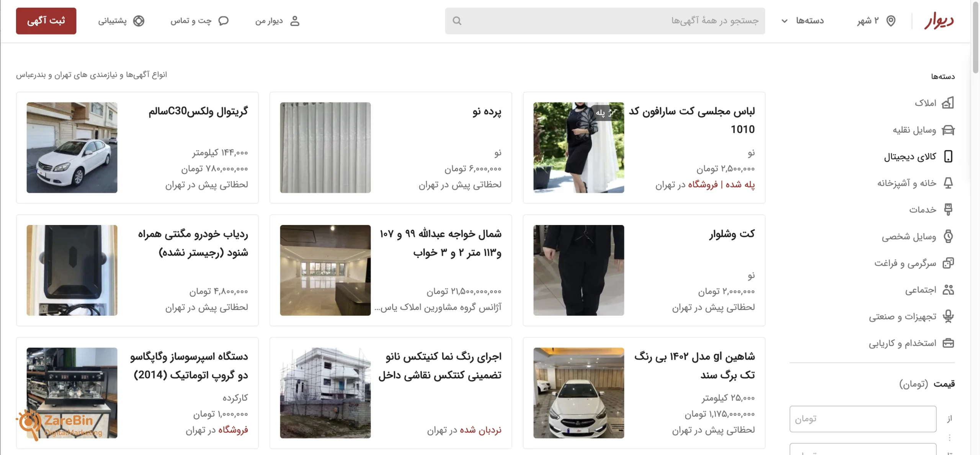Click the minimum price (از) تومان field
This screenshot has width=980, height=455.
click(x=863, y=419)
